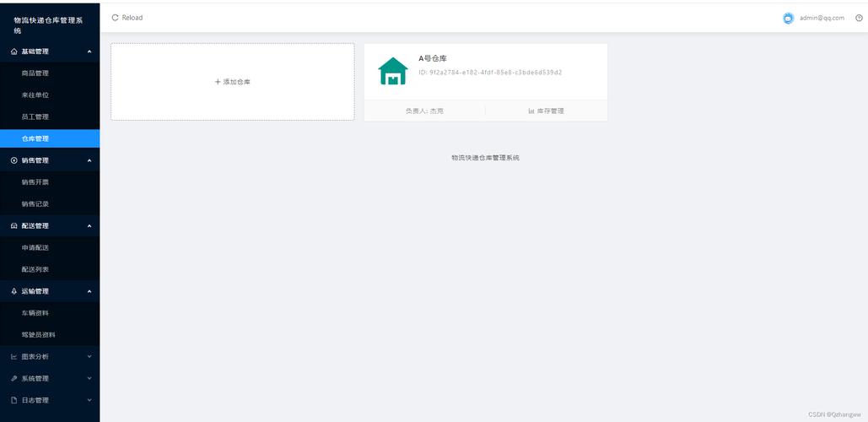868x422 pixels.
Task: Expand the 日志管理 menu chevron
Action: [89, 400]
